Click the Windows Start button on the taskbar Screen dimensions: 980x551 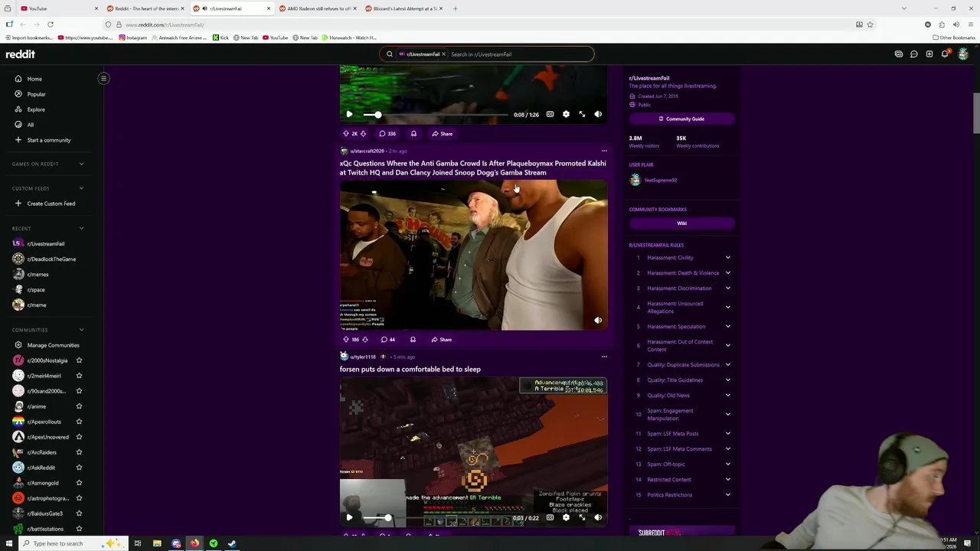[9, 543]
